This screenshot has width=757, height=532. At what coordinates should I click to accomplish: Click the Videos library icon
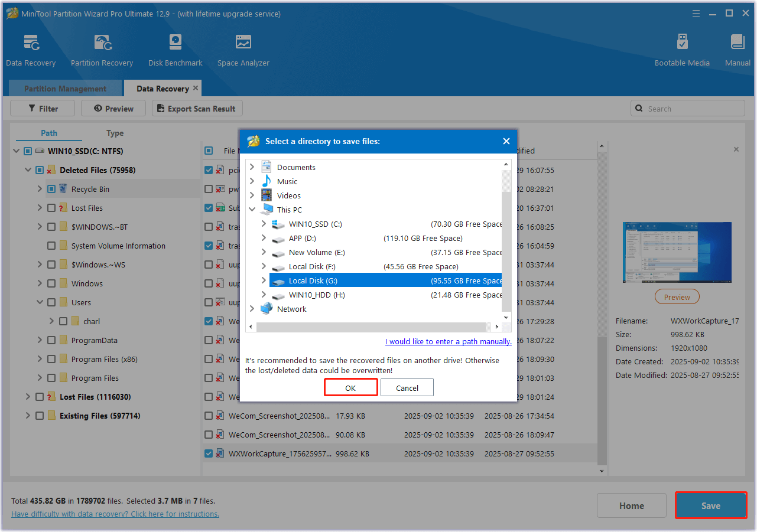[267, 195]
